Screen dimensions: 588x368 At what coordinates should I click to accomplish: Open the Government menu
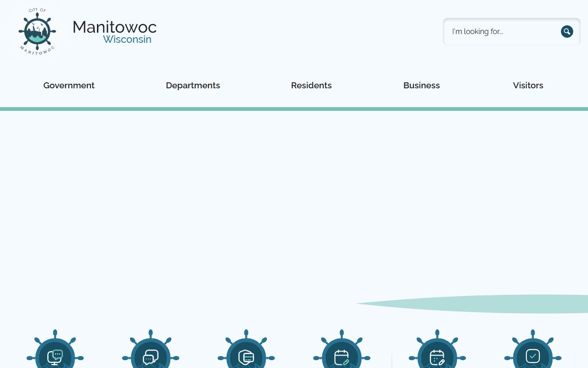point(69,85)
